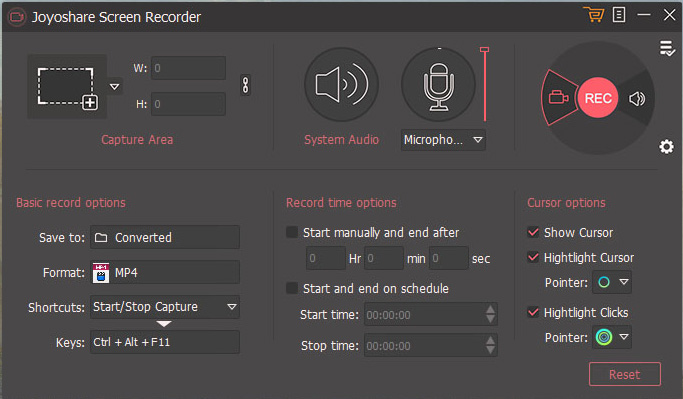Viewport: 683px width, 399px height.
Task: Enable Start and end on schedule checkbox
Action: [x=292, y=288]
